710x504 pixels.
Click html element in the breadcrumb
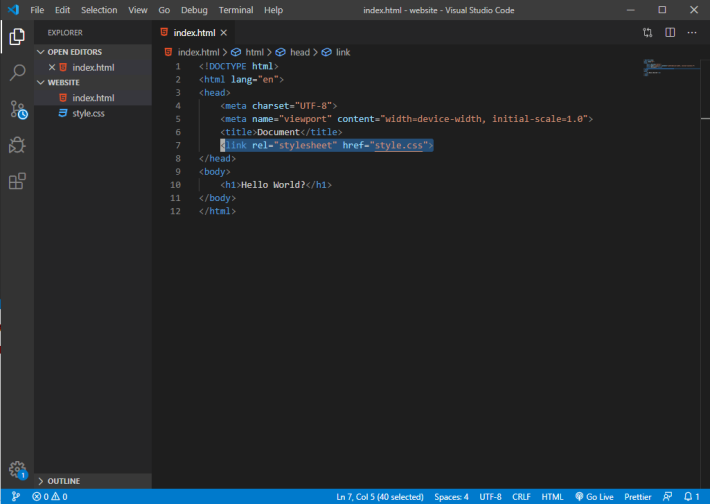pyautogui.click(x=254, y=52)
